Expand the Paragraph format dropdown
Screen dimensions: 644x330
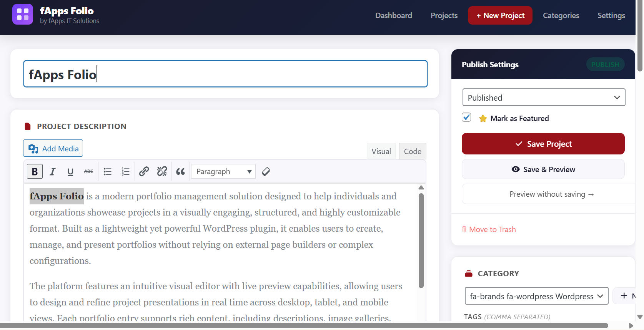(223, 171)
